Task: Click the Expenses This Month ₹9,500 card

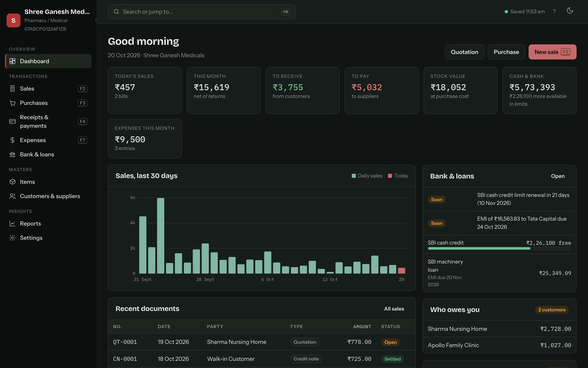Action: [145, 138]
